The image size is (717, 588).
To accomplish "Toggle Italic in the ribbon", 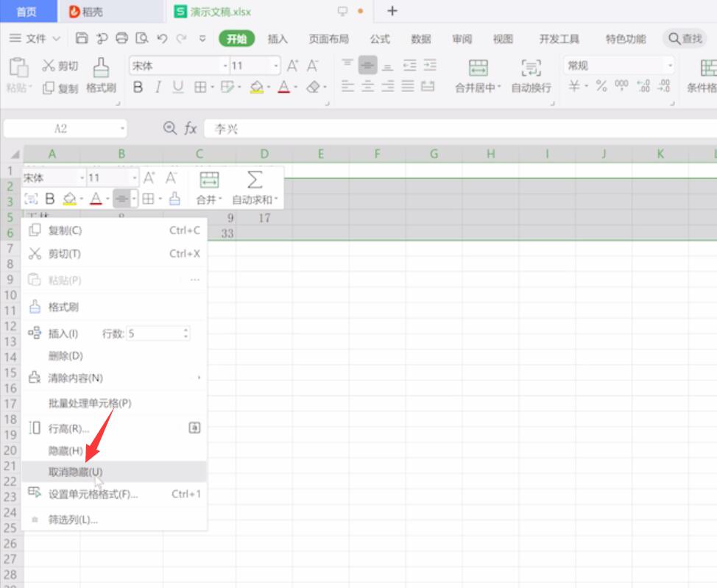I will click(x=158, y=86).
